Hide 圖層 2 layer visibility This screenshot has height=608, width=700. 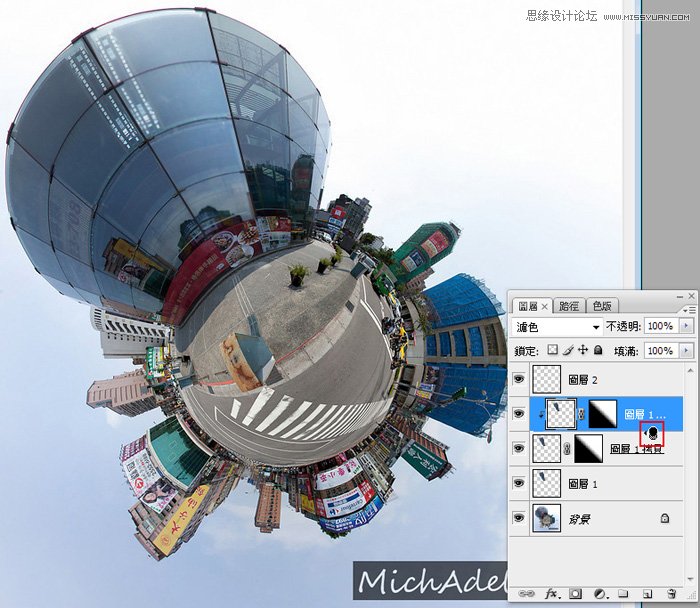click(519, 379)
